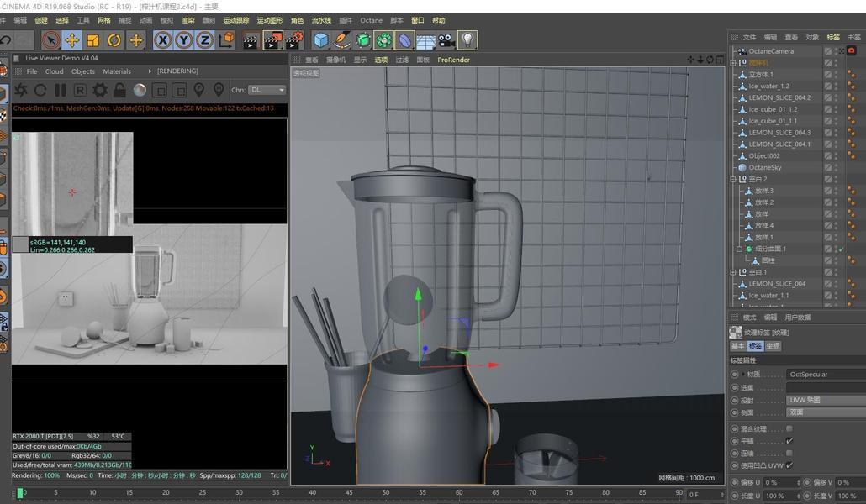Toggle Live Viewer lock resolution padlock
866x504 pixels.
(x=119, y=89)
